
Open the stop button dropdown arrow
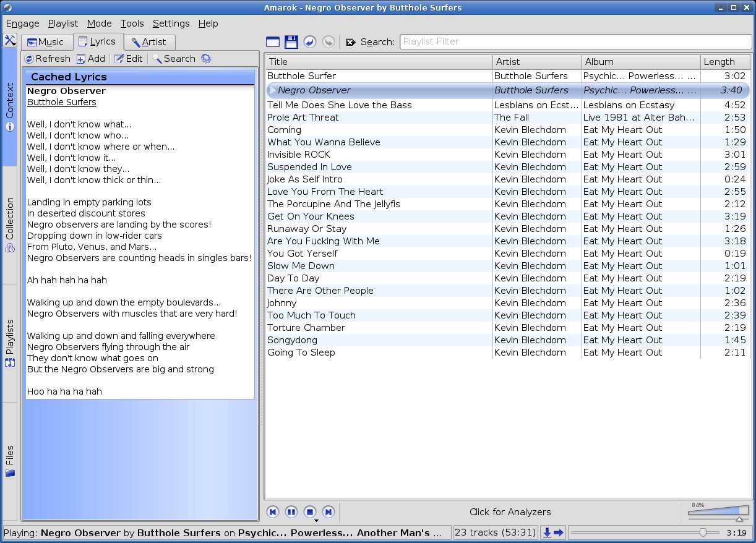click(317, 521)
